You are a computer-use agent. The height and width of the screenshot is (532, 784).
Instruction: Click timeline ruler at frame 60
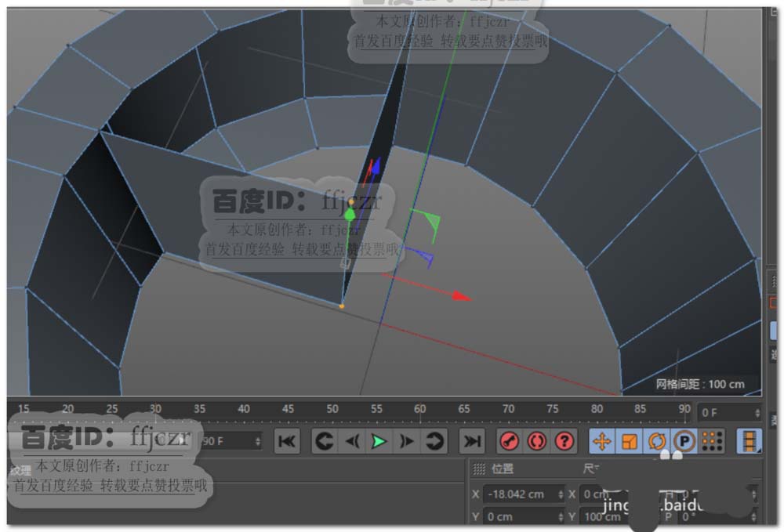(x=420, y=409)
